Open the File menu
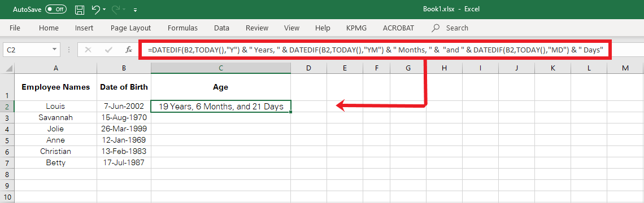 click(x=15, y=28)
